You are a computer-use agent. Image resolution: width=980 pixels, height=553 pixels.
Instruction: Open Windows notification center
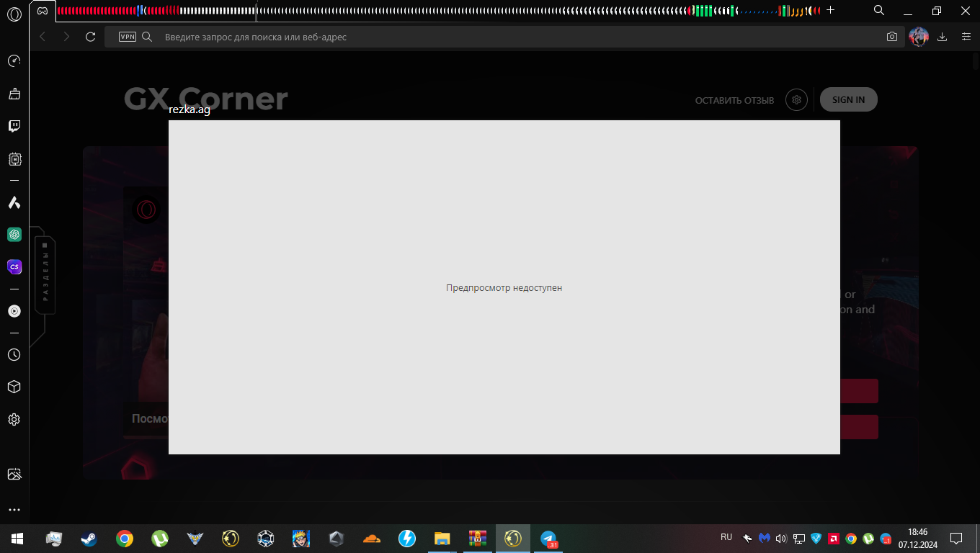(x=956, y=538)
